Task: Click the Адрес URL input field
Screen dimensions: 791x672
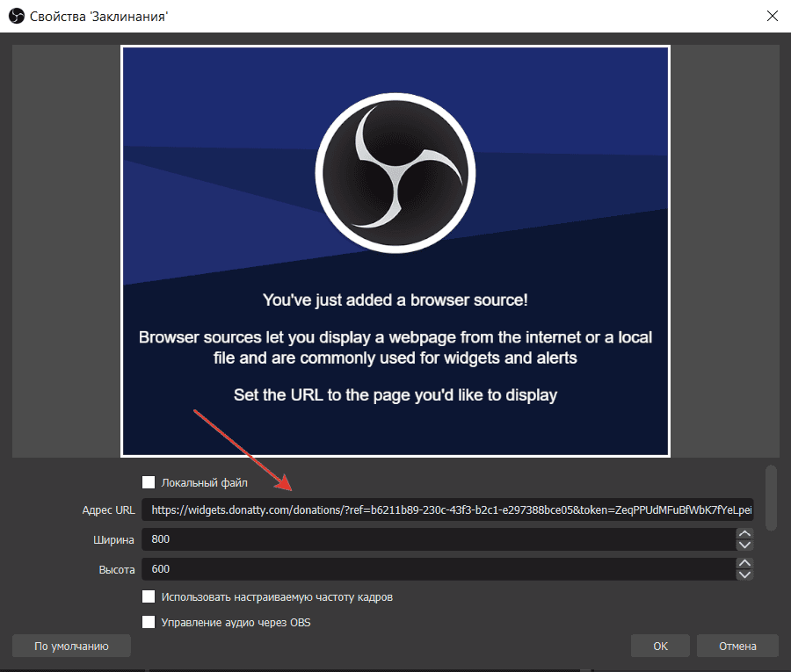Action: point(447,510)
